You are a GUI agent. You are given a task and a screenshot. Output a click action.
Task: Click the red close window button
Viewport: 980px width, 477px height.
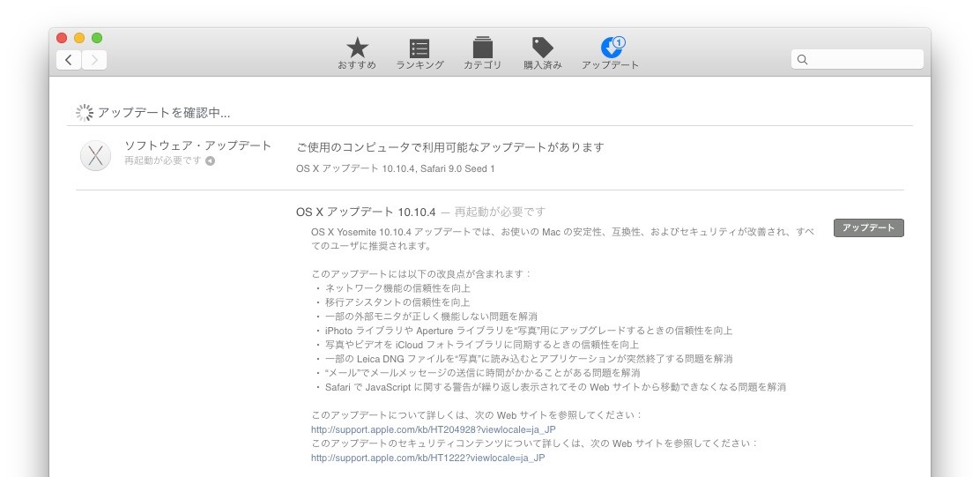62,38
